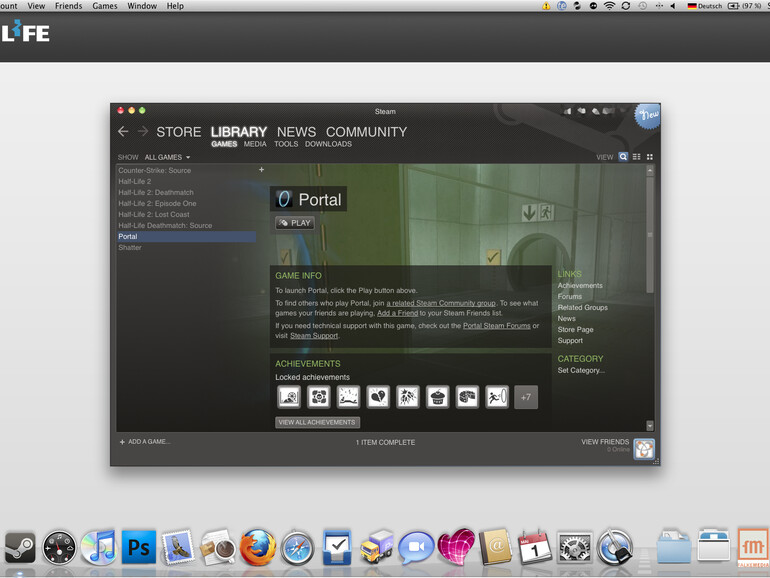This screenshot has height=578, width=770.
Task: Launch Photoshop from the Dock
Action: (139, 547)
